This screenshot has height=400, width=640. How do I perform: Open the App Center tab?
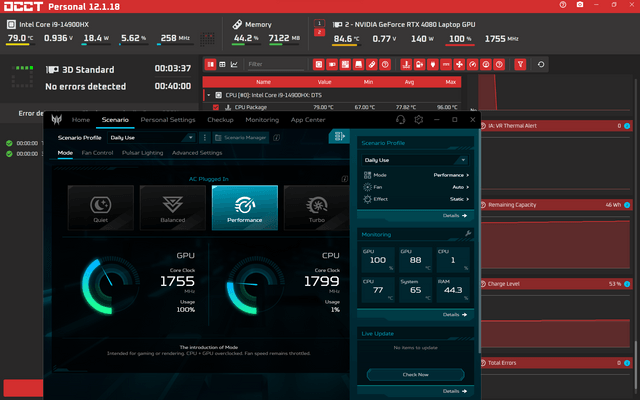pyautogui.click(x=308, y=120)
